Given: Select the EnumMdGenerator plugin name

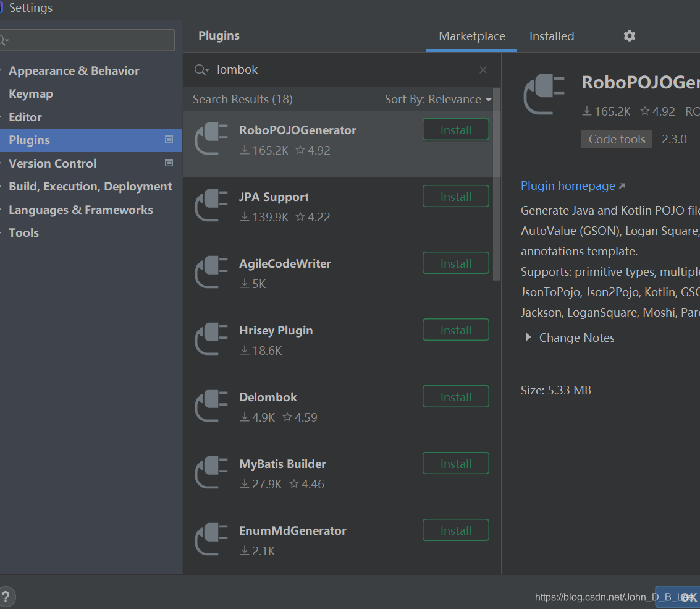Looking at the screenshot, I should [293, 531].
